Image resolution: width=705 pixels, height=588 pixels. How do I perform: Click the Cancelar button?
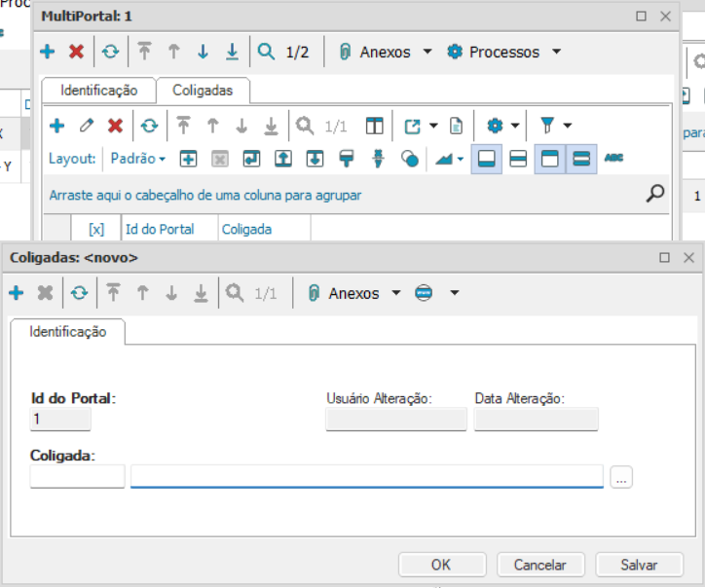539,565
